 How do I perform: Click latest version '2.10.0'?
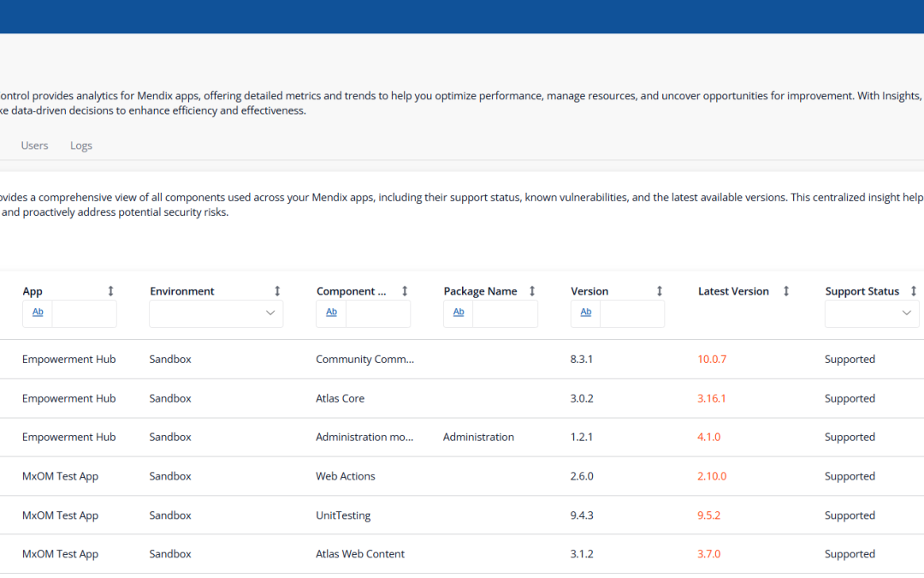[712, 476]
